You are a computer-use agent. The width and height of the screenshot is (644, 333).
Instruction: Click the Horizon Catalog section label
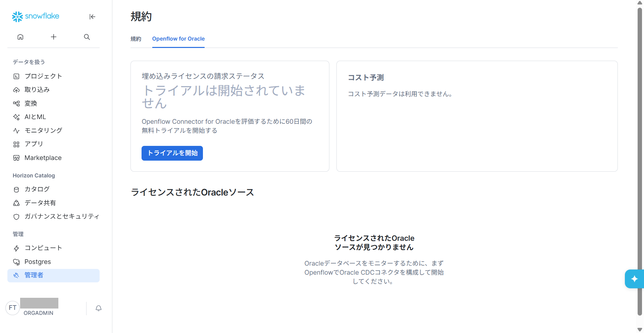coord(34,175)
